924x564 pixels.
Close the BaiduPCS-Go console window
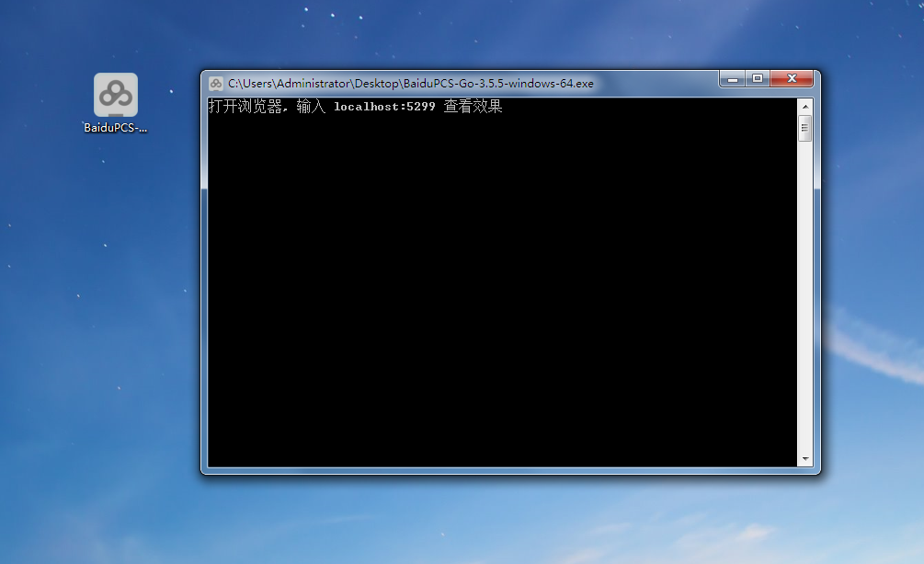[x=791, y=80]
